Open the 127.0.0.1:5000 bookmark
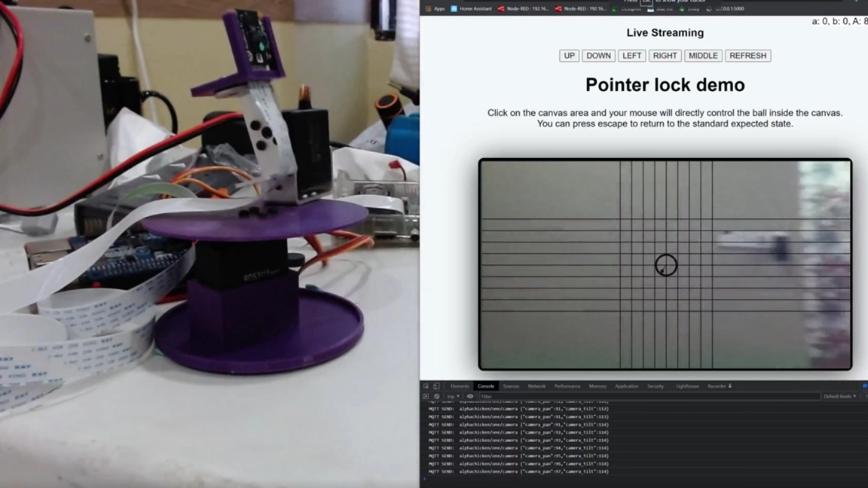This screenshot has width=868, height=488. pyautogui.click(x=725, y=9)
